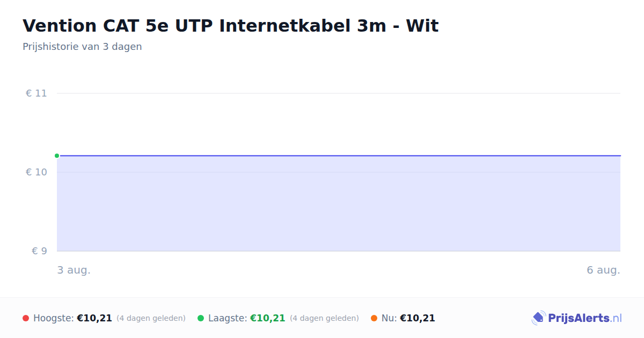Click the product title Vention CAT 5e

pos(231,26)
